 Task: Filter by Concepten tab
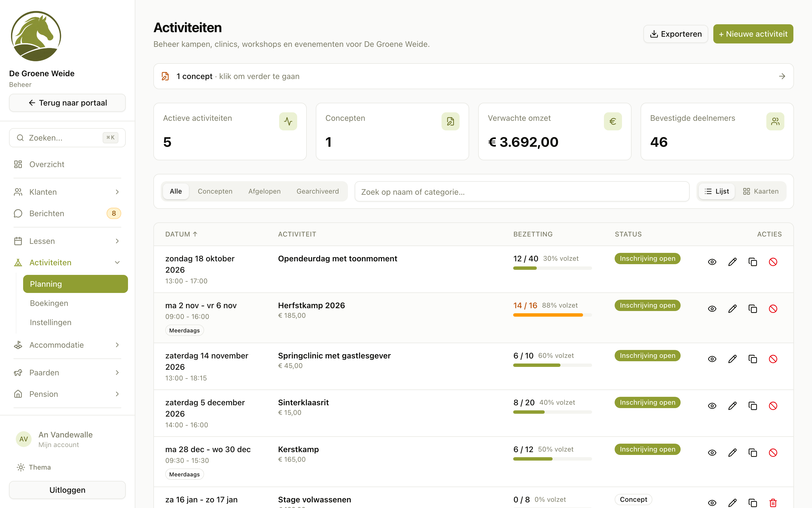click(215, 192)
